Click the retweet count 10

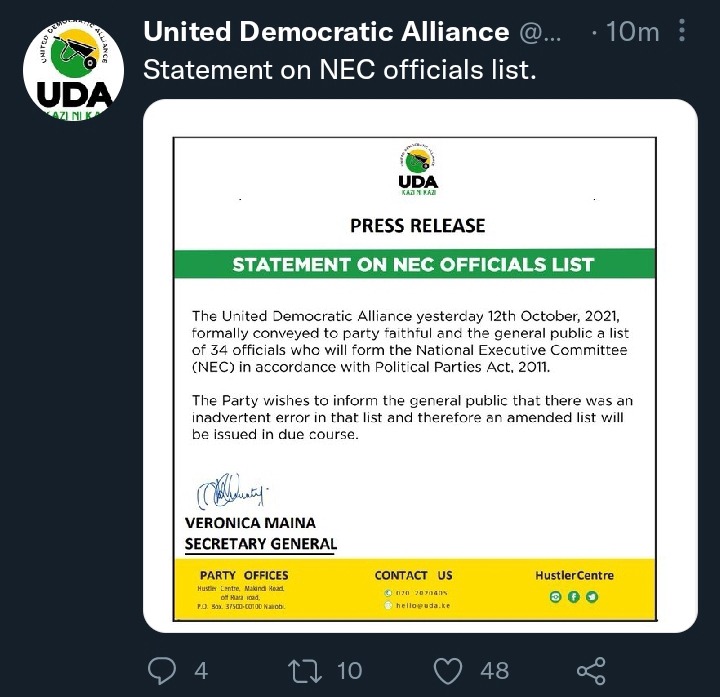[349, 671]
